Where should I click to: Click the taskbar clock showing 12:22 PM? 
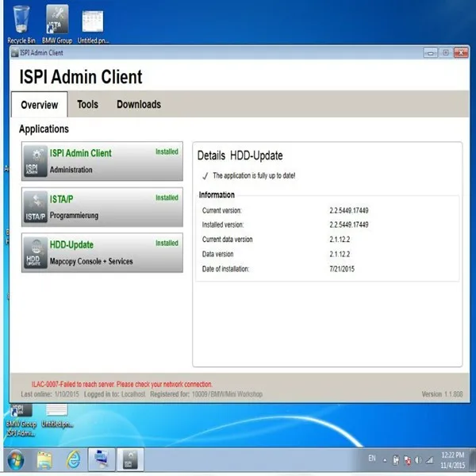453,460
